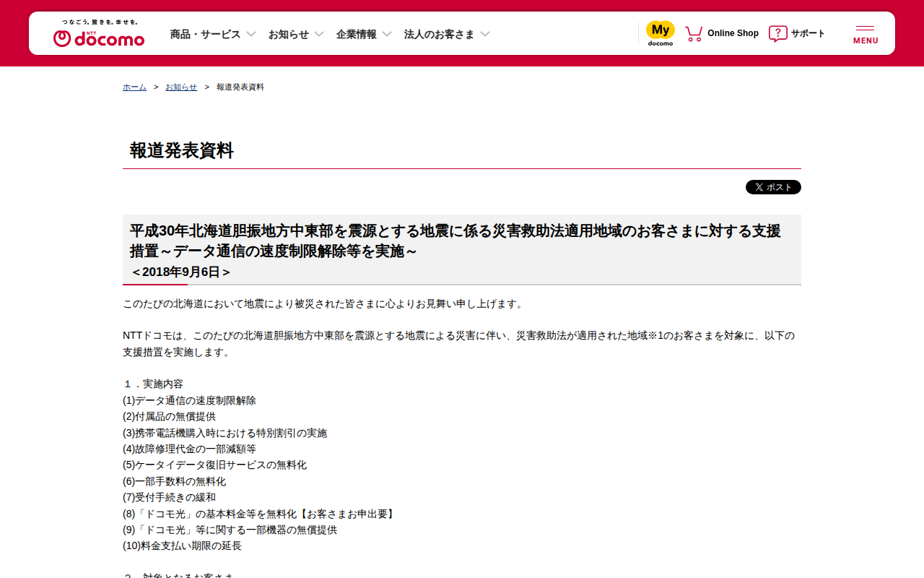Image resolution: width=924 pixels, height=578 pixels.
Task: Click the ＜2018年9月6日＞ date text
Action: (x=181, y=272)
